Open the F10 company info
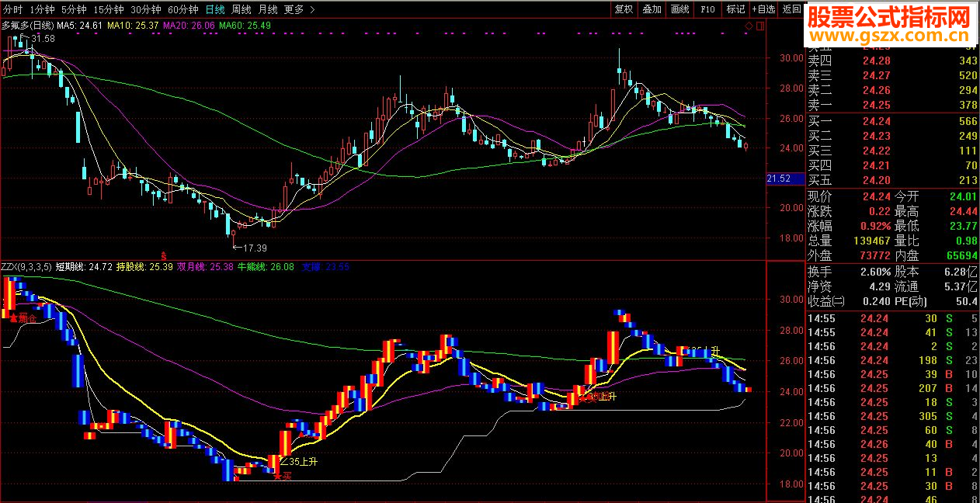Image resolution: width=980 pixels, height=503 pixels. (707, 9)
